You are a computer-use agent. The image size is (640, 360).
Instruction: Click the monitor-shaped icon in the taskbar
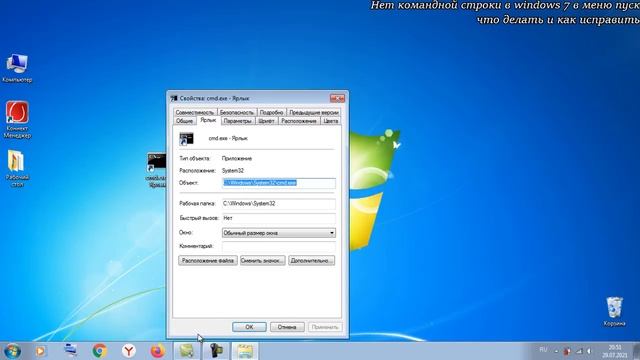(x=71, y=351)
